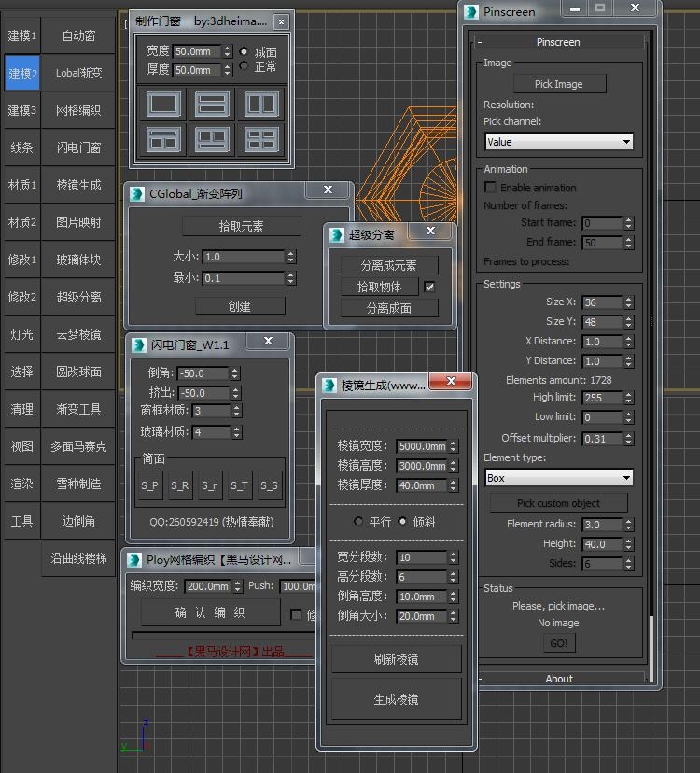Screen dimensions: 700x773
Task: Toggle checkbox next to 拾取物体
Action: pyautogui.click(x=429, y=287)
